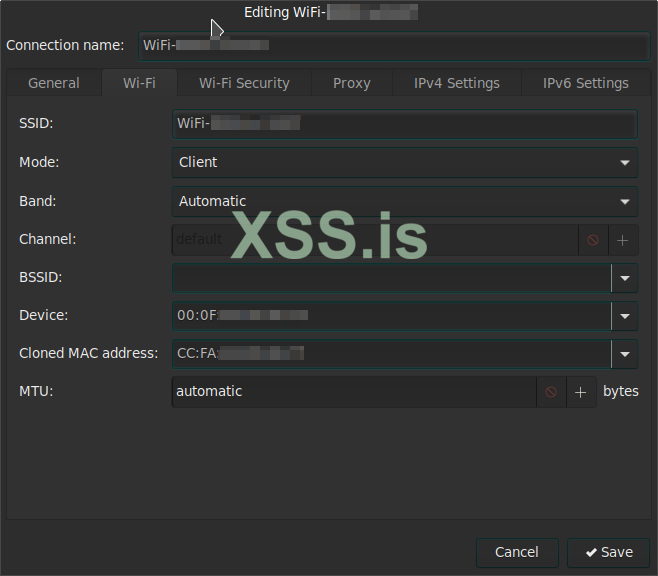Open the Band dropdown showing Automatic
658x576 pixels.
tap(404, 201)
